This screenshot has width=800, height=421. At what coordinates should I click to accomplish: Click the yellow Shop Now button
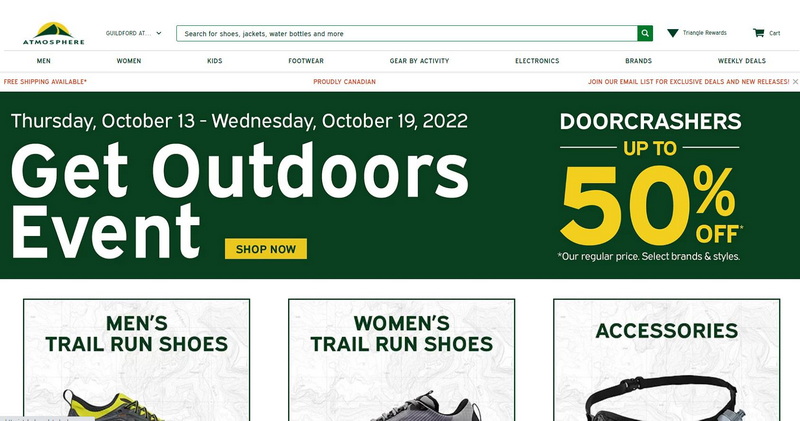[266, 249]
